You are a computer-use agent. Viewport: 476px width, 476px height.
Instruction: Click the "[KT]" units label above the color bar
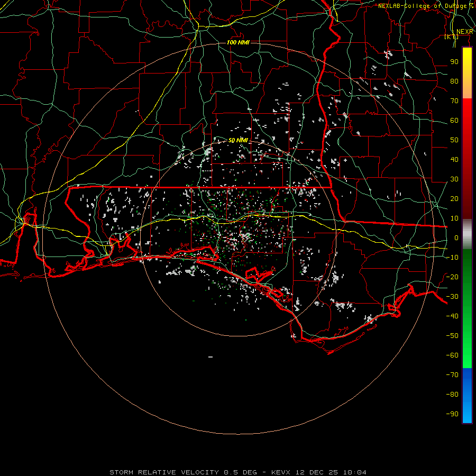click(452, 36)
